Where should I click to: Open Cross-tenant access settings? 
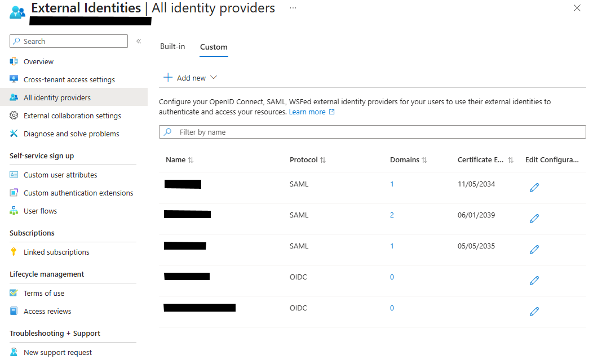[65, 79]
